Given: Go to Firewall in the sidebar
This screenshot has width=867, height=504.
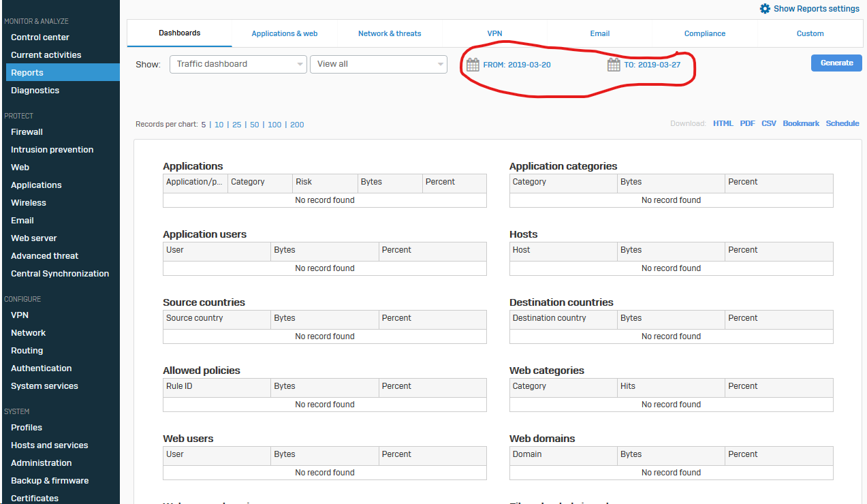Looking at the screenshot, I should (x=27, y=132).
